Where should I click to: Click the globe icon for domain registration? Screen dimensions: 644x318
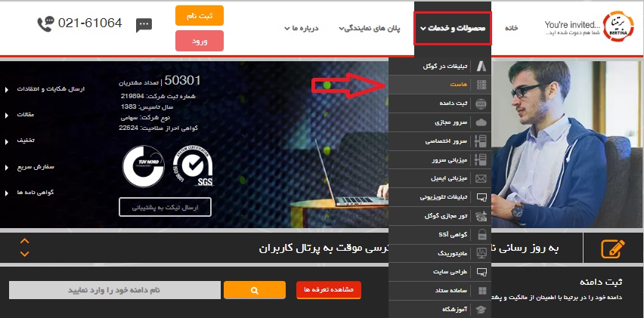pyautogui.click(x=481, y=103)
